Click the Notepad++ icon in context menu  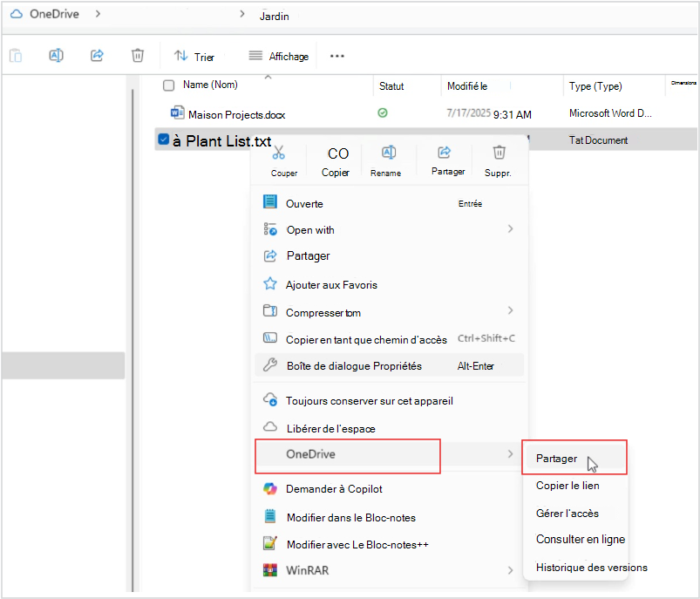click(x=270, y=543)
